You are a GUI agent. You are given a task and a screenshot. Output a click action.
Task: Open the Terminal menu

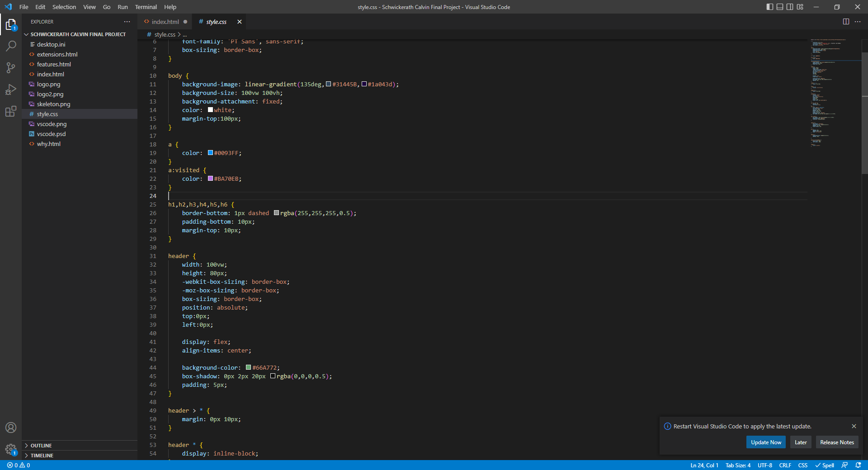[146, 7]
